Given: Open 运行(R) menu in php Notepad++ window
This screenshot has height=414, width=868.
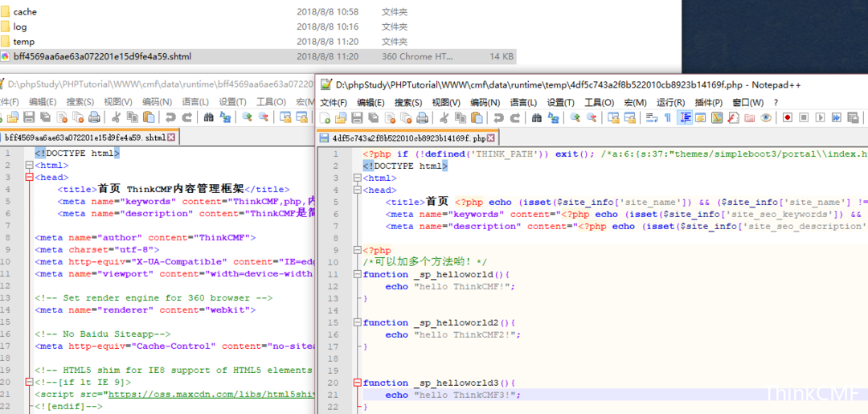Looking at the screenshot, I should pyautogui.click(x=671, y=102).
